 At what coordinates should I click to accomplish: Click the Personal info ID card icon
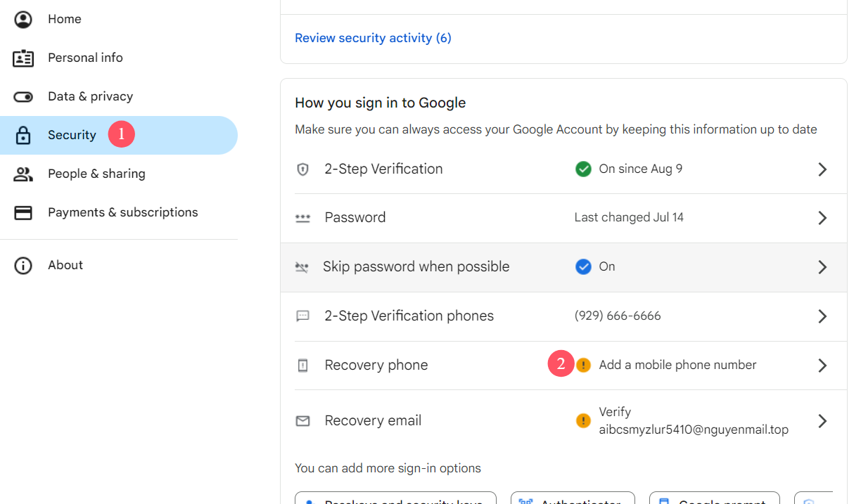tap(23, 58)
